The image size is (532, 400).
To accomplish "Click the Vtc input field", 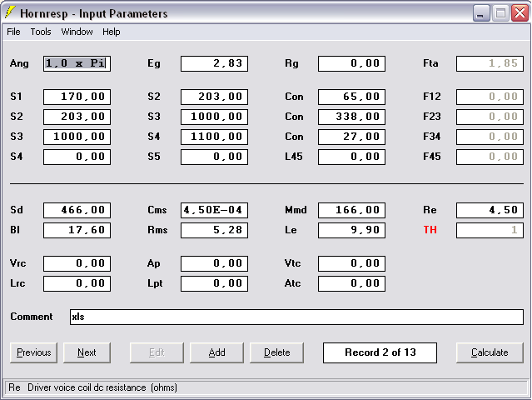I will 352,263.
